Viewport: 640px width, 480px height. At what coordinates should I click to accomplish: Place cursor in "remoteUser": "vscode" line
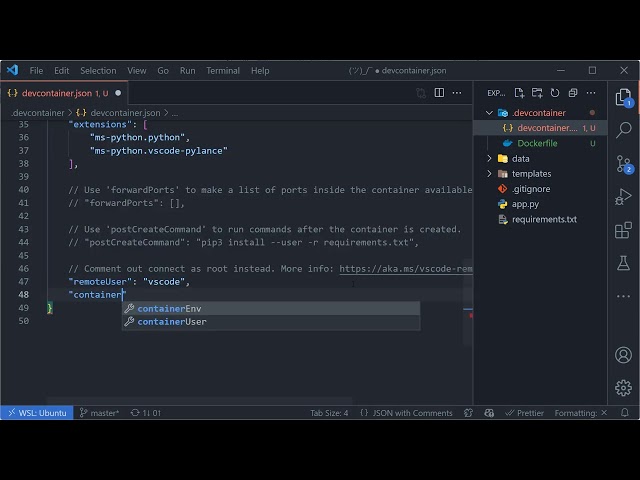pyautogui.click(x=129, y=282)
